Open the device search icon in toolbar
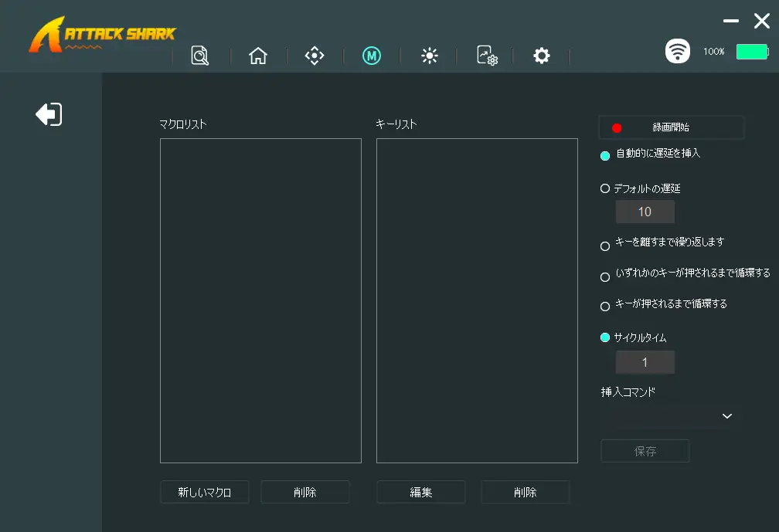This screenshot has width=779, height=532. coord(200,56)
